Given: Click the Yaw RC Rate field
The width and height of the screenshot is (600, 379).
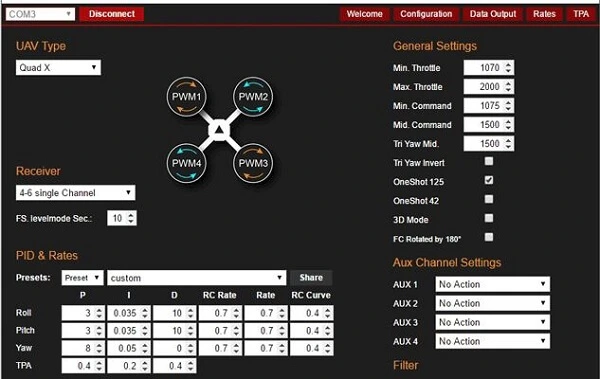Looking at the screenshot, I should coord(220,348).
